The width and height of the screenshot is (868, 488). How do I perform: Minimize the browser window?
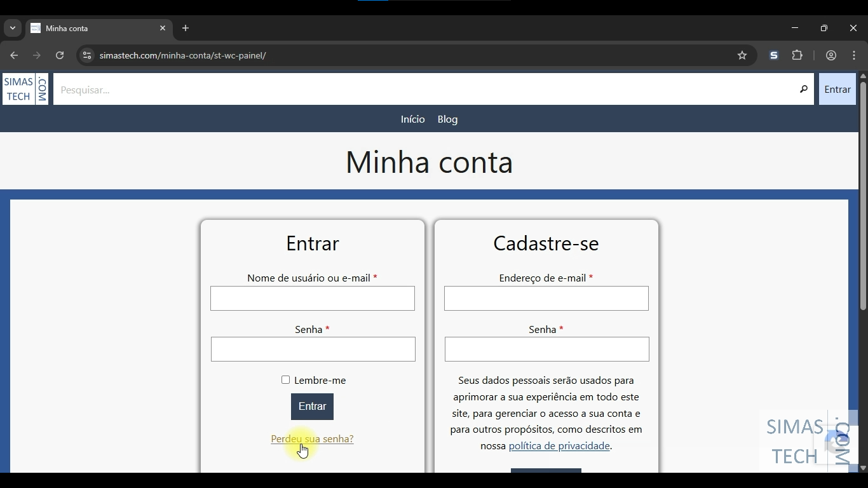click(794, 28)
